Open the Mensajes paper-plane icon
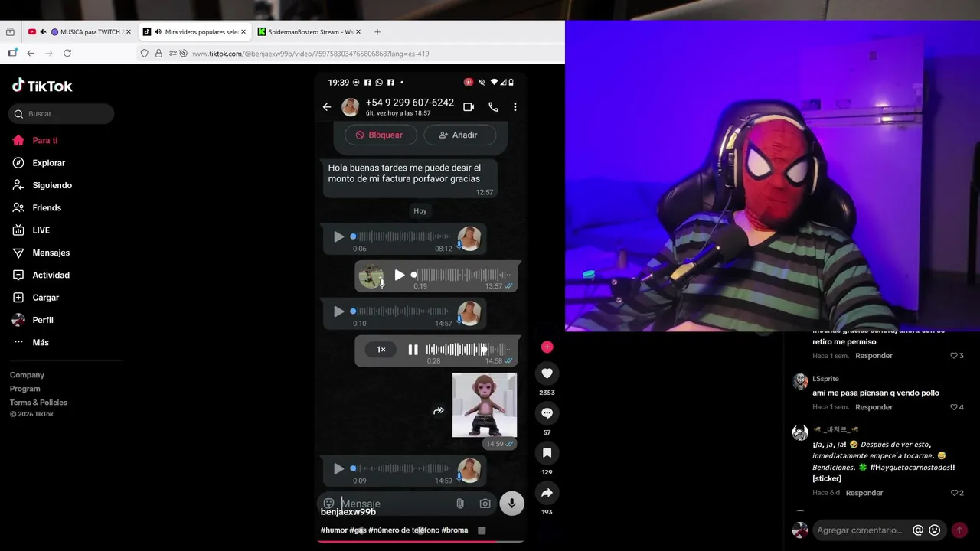980x551 pixels. point(18,253)
